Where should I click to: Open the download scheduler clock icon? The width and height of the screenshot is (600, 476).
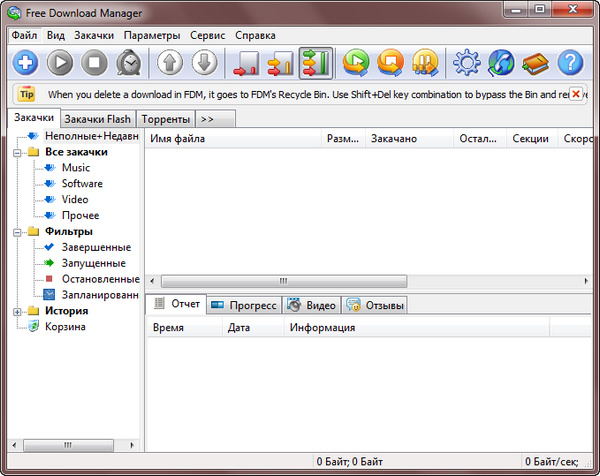coord(128,63)
